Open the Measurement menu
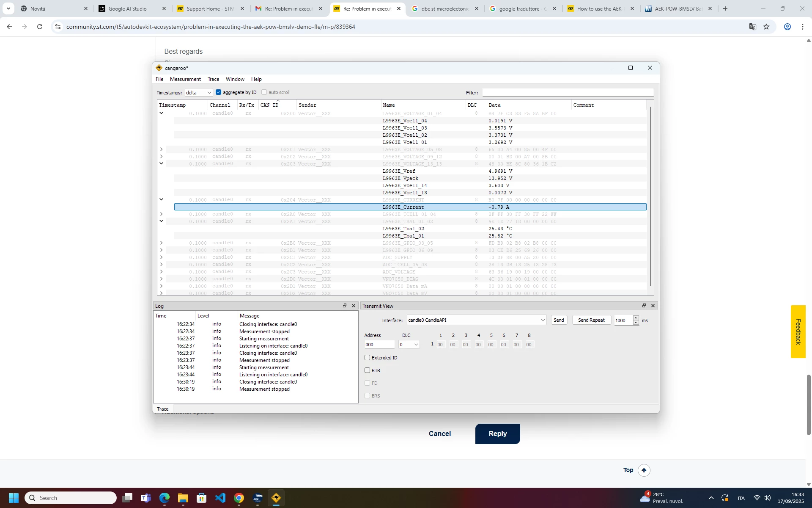This screenshot has width=812, height=508. [x=185, y=79]
